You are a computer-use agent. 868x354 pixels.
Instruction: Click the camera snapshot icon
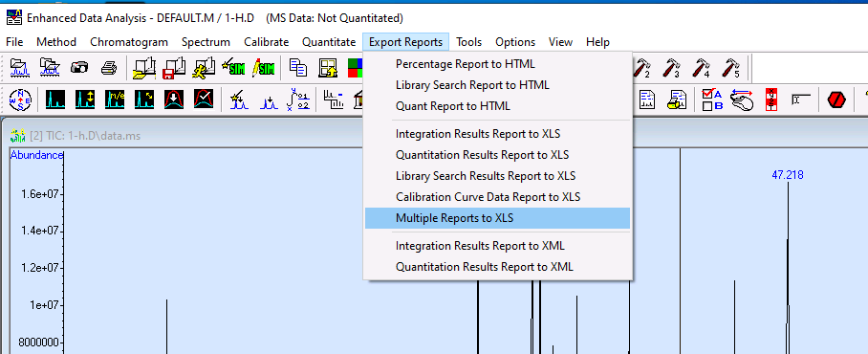(79, 68)
